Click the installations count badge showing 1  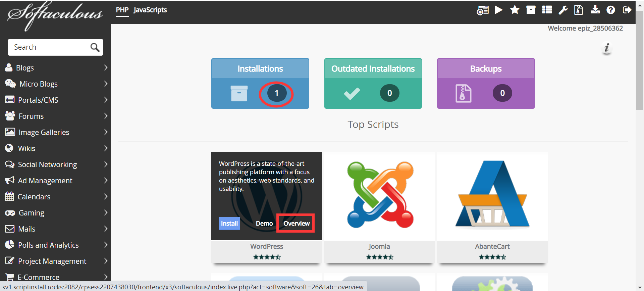click(277, 93)
